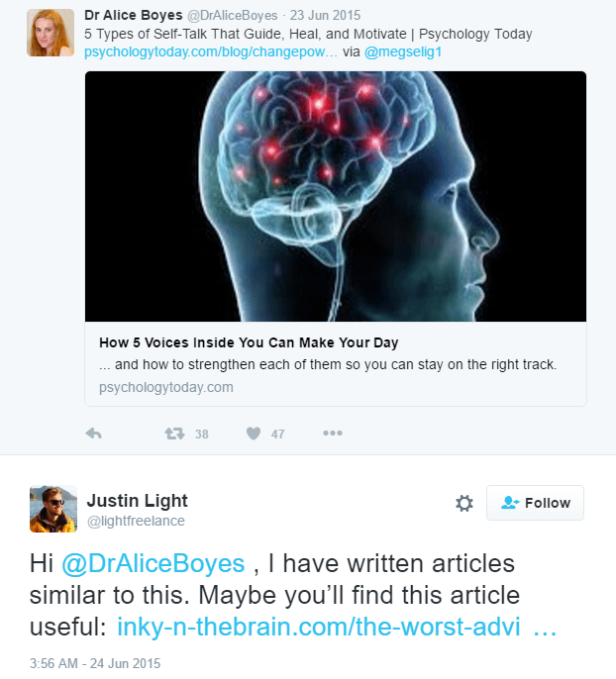
Task: Reply to Dr Alice Boyes' tweet
Action: tap(93, 434)
